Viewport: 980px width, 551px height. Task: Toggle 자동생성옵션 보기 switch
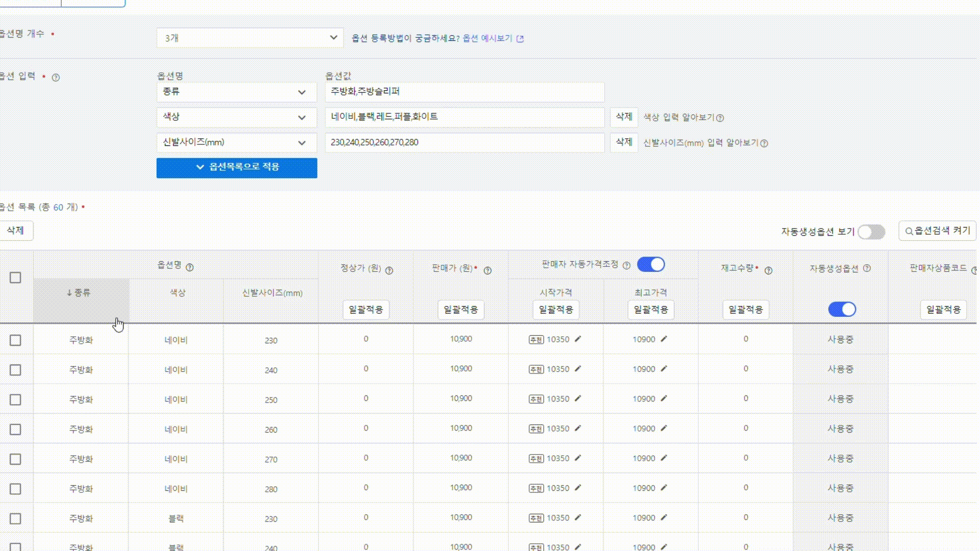tap(871, 232)
